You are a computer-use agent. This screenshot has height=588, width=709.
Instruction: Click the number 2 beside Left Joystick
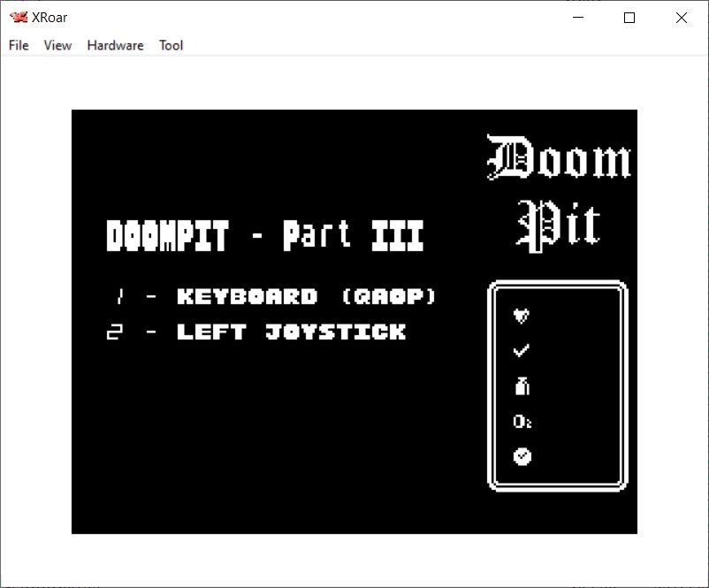[115, 332]
